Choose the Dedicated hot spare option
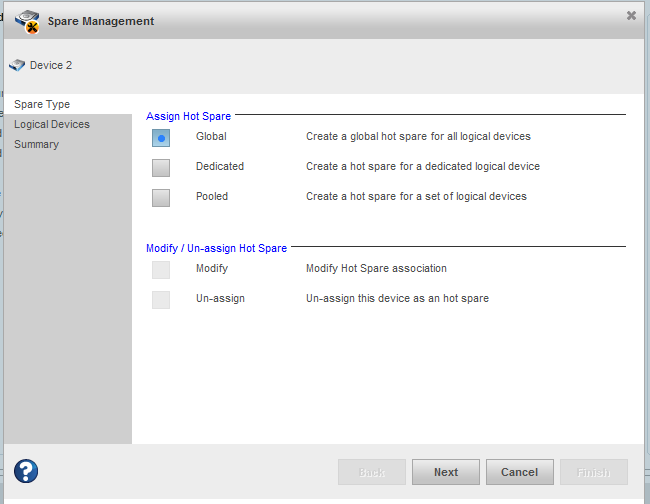Screen dimensions: 650x504 (161, 167)
